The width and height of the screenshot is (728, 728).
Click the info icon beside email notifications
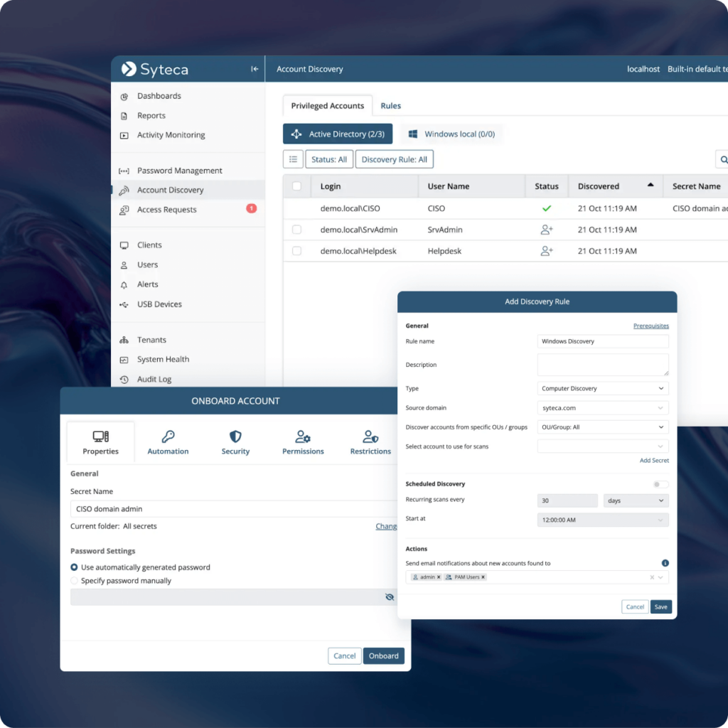665,562
